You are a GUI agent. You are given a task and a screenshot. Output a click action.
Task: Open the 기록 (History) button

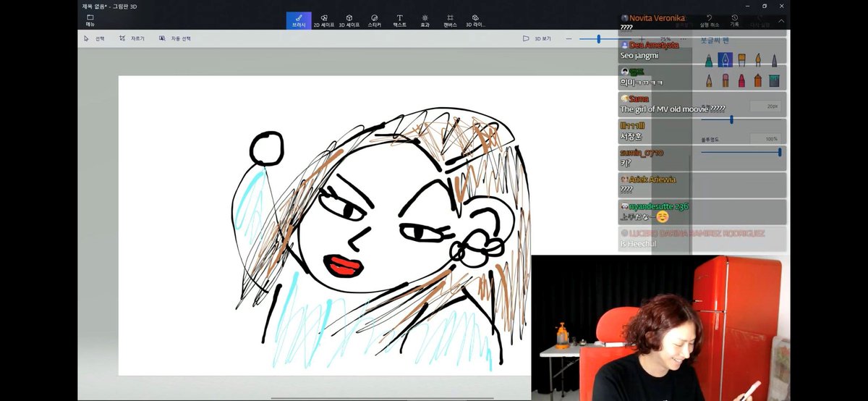point(734,20)
